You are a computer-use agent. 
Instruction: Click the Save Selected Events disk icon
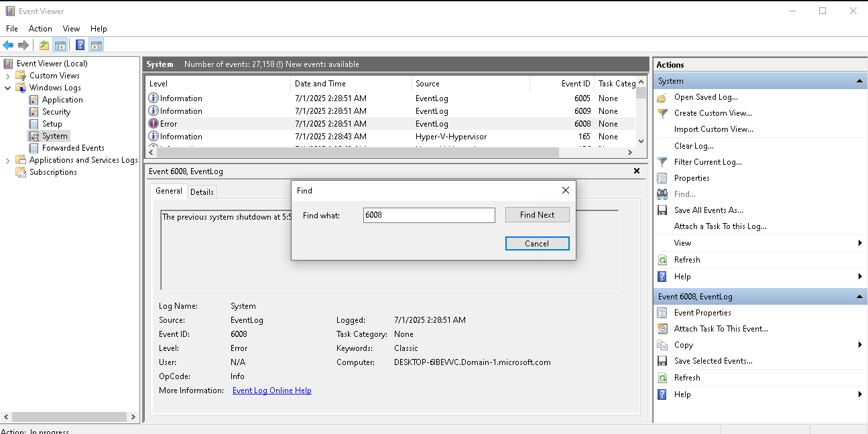[662, 361]
